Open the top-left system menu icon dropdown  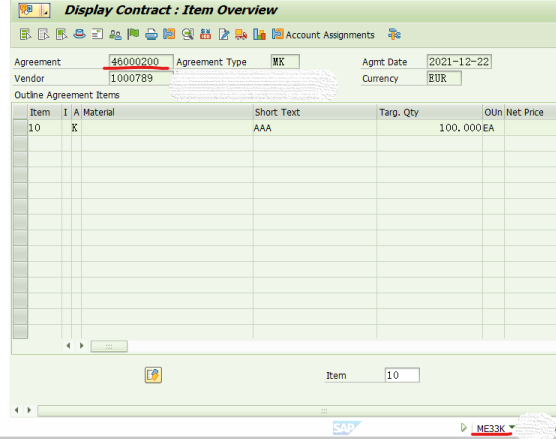[x=34, y=10]
